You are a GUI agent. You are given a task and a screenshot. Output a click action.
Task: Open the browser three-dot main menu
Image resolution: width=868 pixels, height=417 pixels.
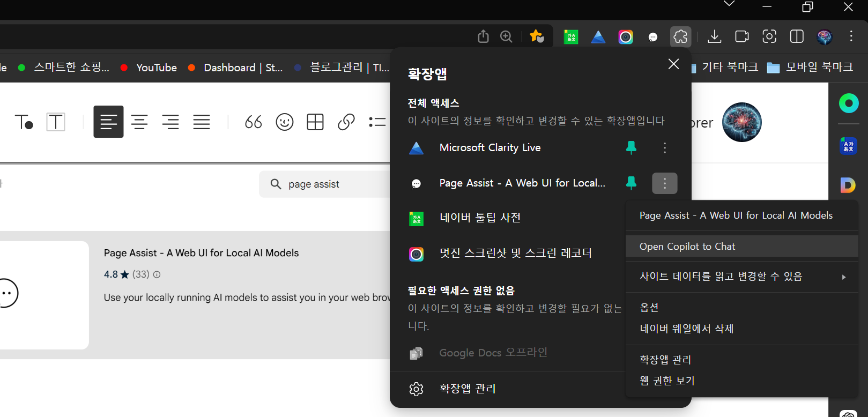click(x=851, y=36)
